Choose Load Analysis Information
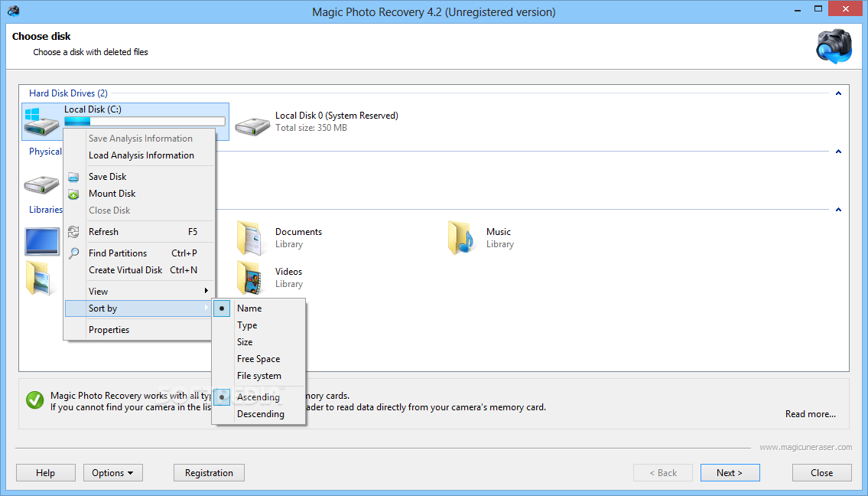Screen dimensions: 868x496 139,155
